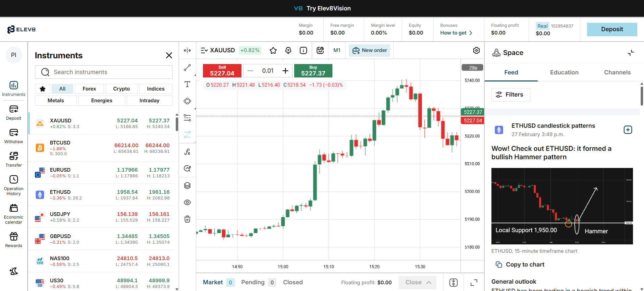Open the Economic calendar
The width and height of the screenshot is (644, 291).
coord(13,214)
